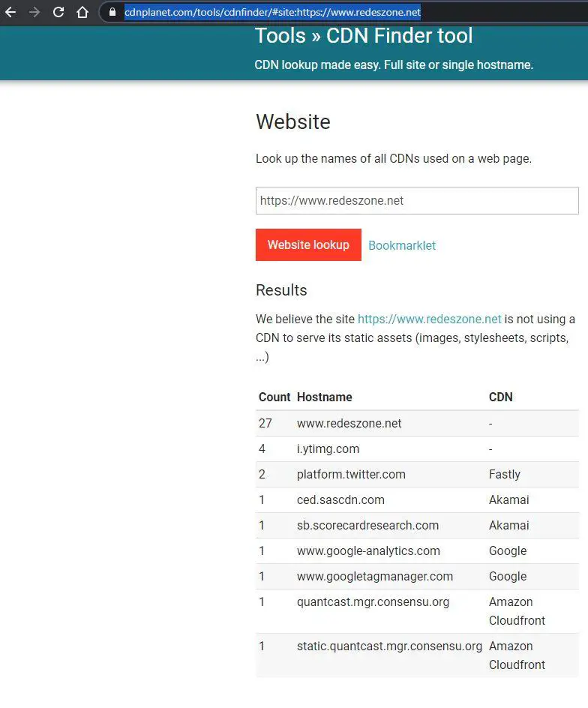Select the Google cell for www.googletagmanager.com

point(508,576)
